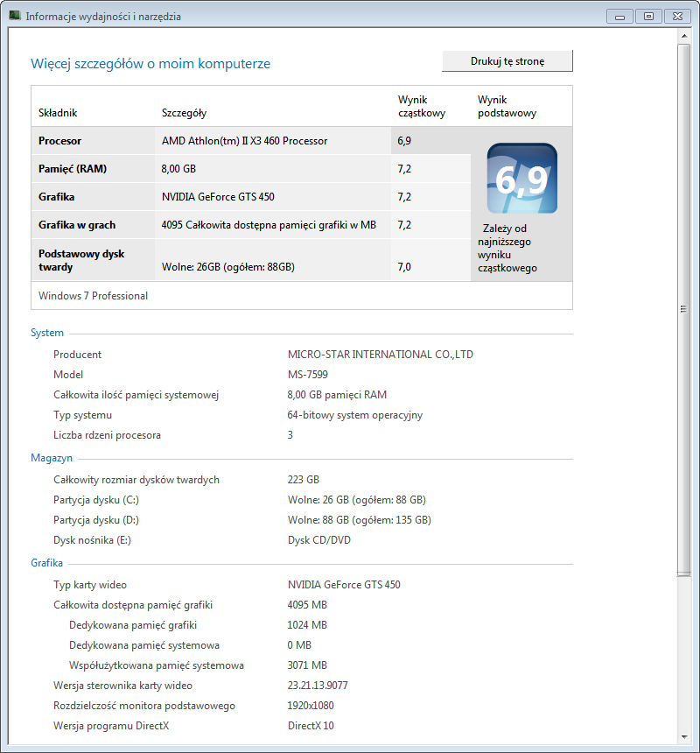700x753 pixels.
Task: Click the Performance Information window title icon
Action: [x=15, y=16]
